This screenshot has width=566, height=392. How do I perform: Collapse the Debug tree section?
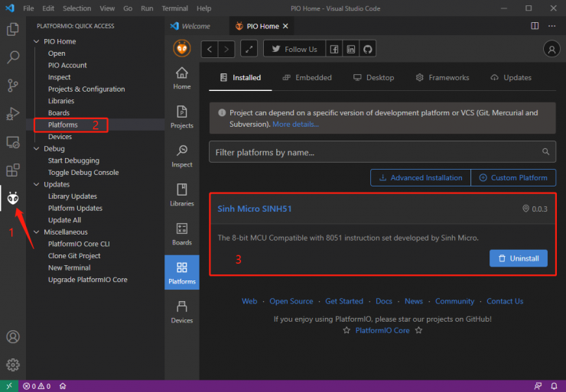pos(37,148)
